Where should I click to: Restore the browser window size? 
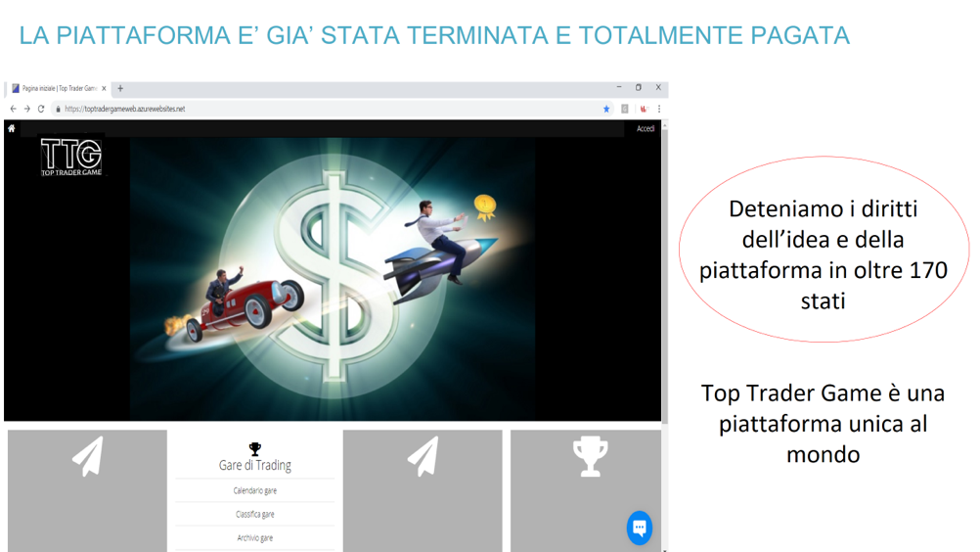coord(638,87)
